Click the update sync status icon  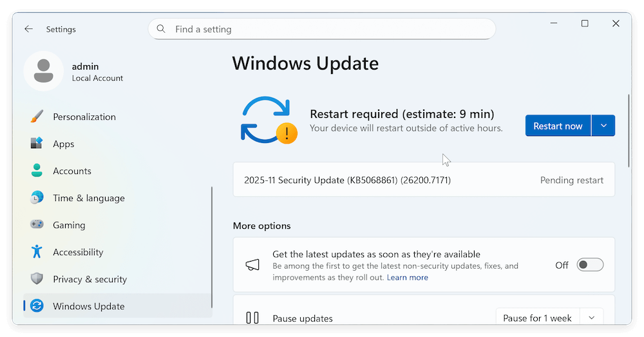pyautogui.click(x=269, y=120)
